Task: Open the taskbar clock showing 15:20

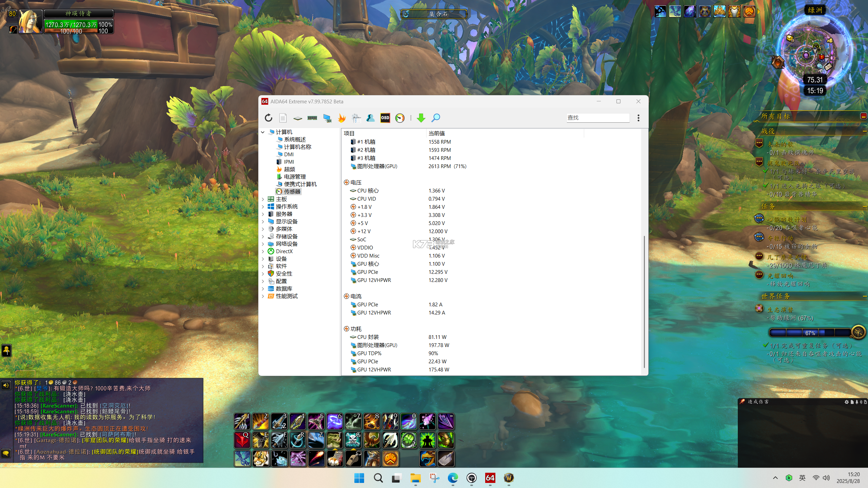Action: (x=848, y=478)
